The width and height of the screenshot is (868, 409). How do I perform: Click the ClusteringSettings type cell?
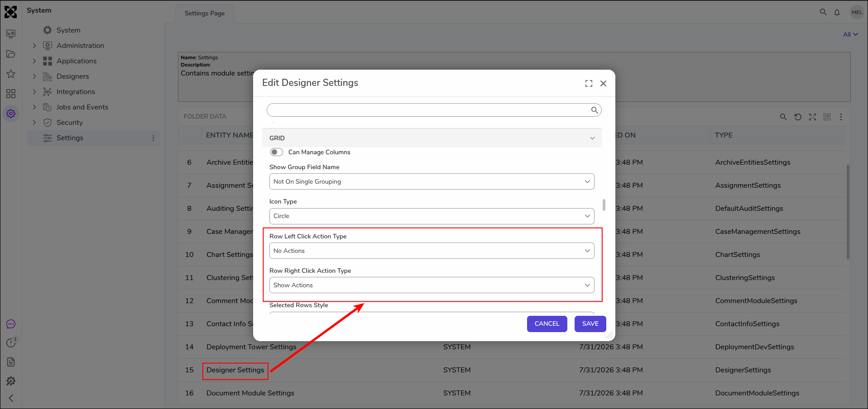[x=745, y=278]
